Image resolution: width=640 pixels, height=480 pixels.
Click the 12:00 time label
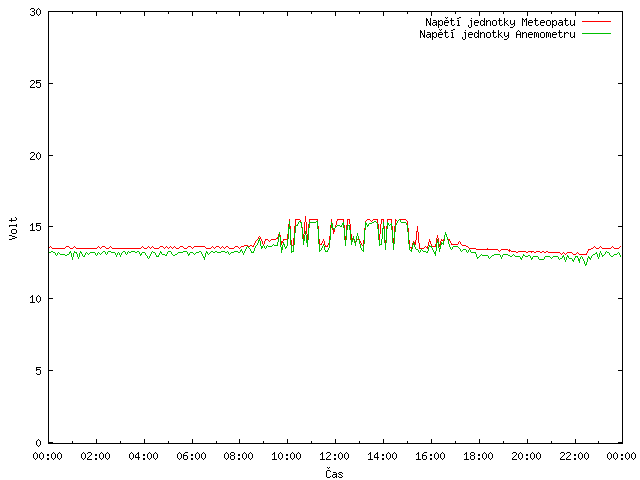[x=334, y=456]
